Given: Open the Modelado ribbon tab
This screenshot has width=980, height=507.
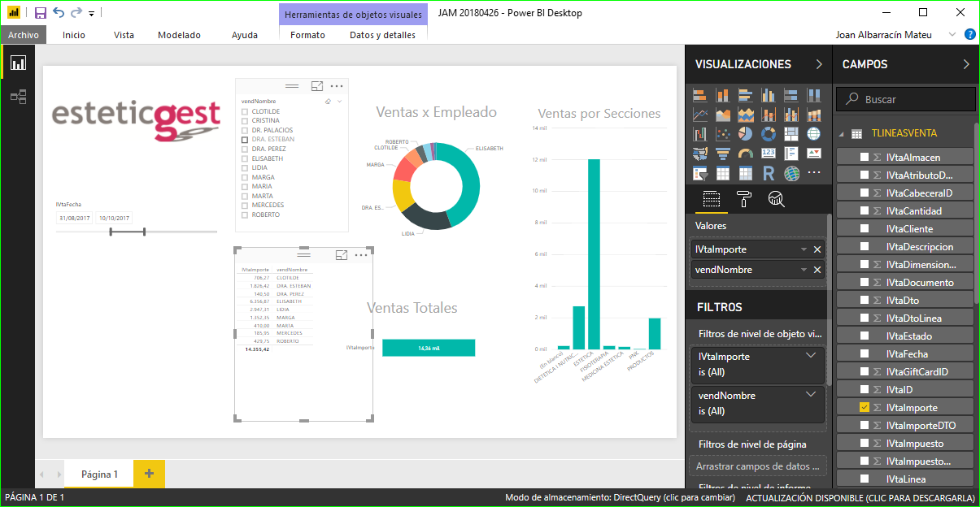Looking at the screenshot, I should click(179, 35).
